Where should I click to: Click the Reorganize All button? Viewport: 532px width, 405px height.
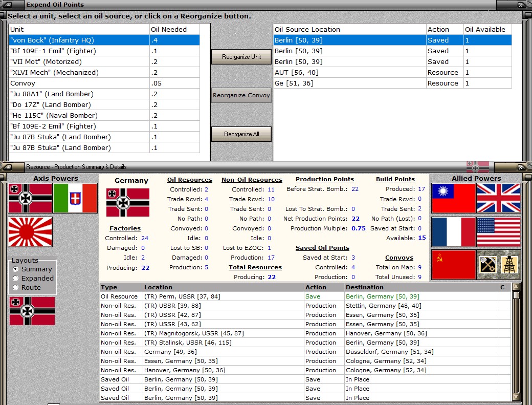241,134
